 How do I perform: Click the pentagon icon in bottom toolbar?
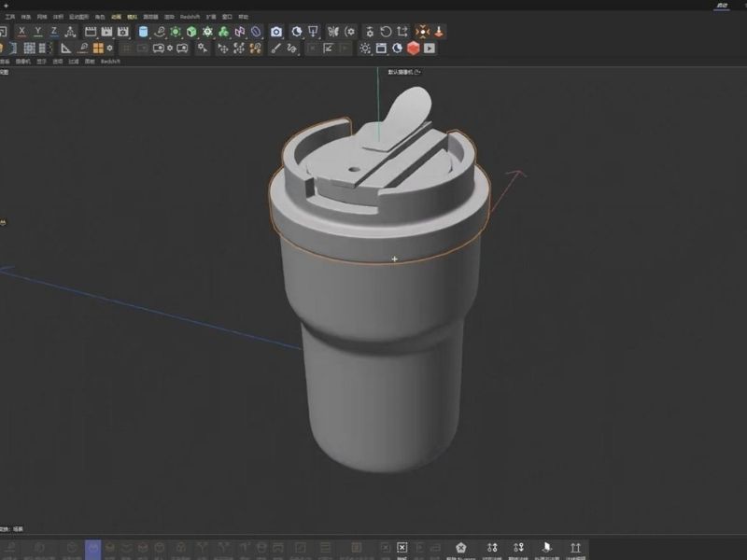(460, 548)
